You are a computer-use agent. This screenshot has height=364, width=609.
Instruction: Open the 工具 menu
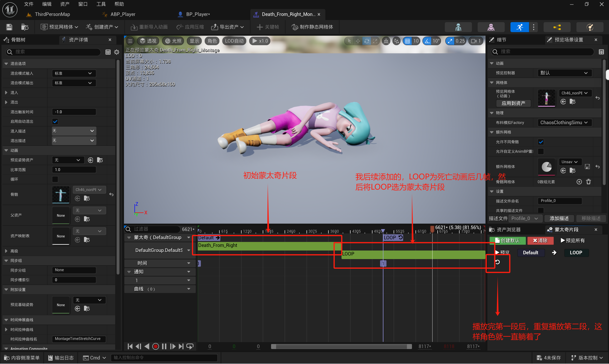(101, 4)
